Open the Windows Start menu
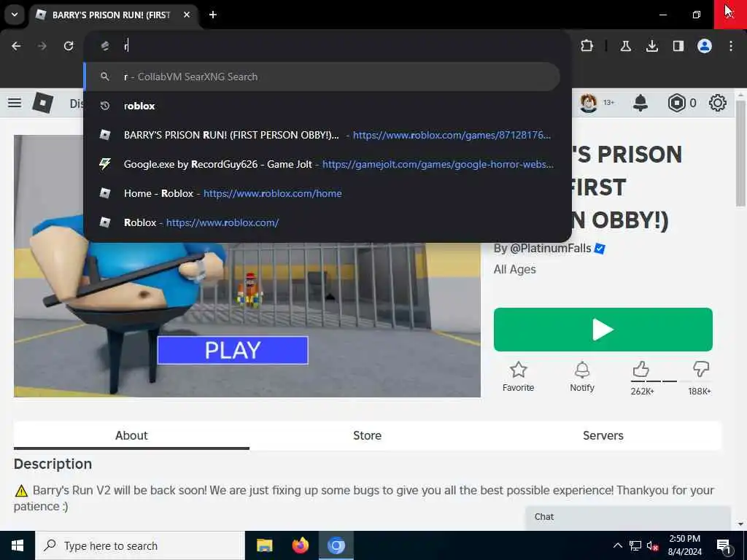Screen dimensions: 747x560 [x=18, y=545]
